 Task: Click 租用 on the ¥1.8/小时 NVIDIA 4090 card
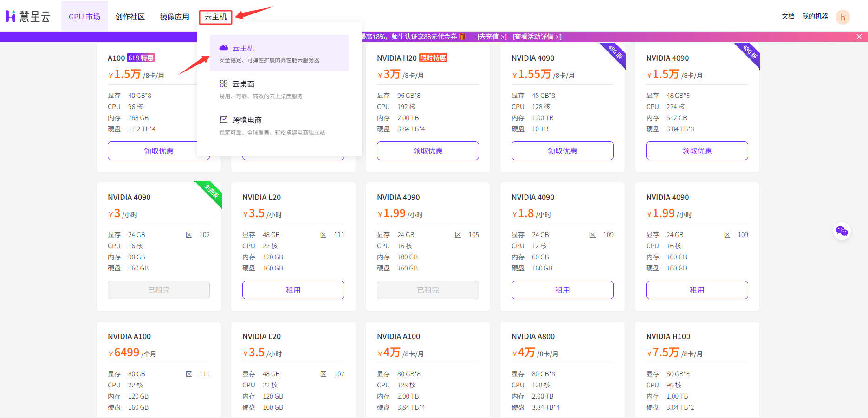(x=563, y=290)
